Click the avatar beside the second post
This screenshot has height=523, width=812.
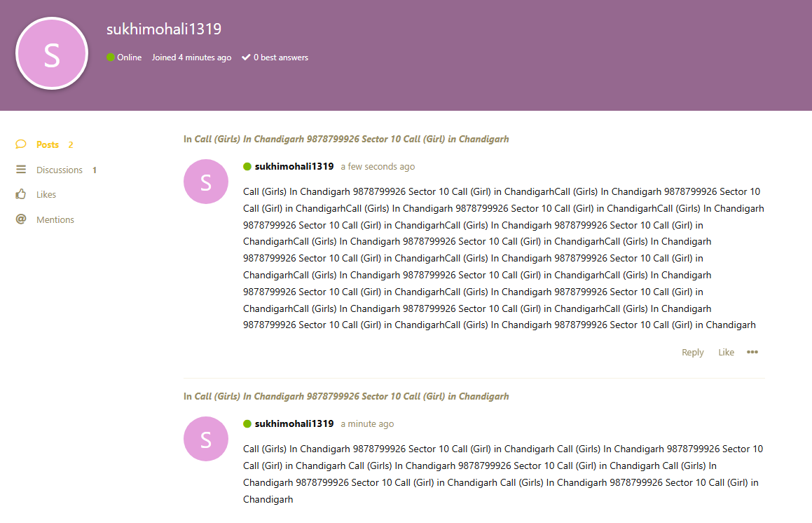[206, 439]
